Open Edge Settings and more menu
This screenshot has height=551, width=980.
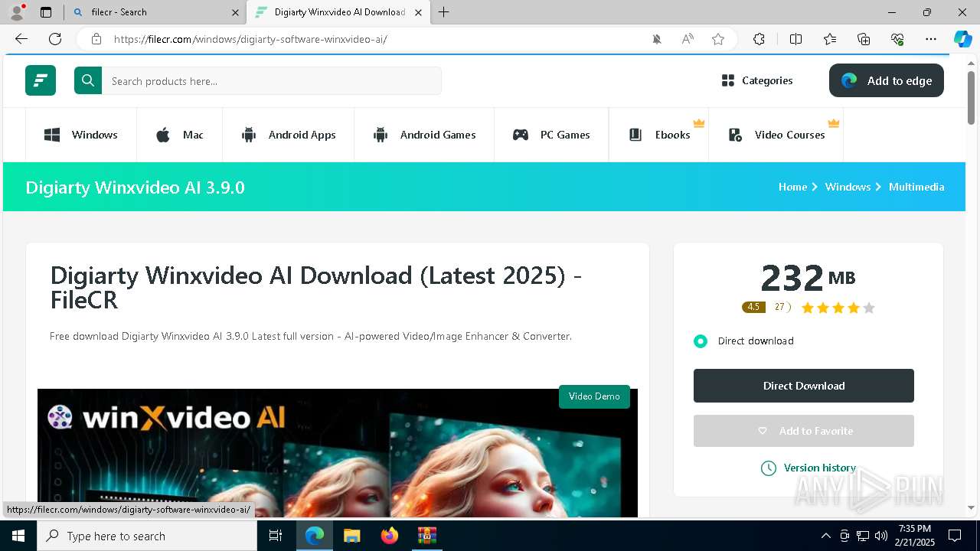pyautogui.click(x=931, y=39)
